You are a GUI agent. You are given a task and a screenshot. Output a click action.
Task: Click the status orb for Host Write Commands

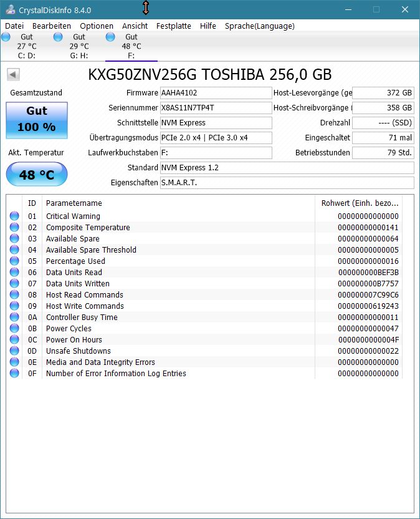tap(14, 306)
